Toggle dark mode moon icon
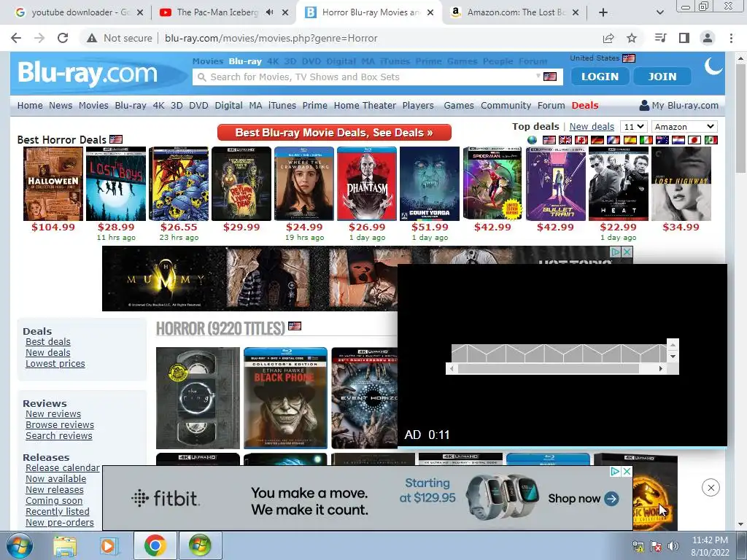Screen dimensions: 747x560 [713, 66]
